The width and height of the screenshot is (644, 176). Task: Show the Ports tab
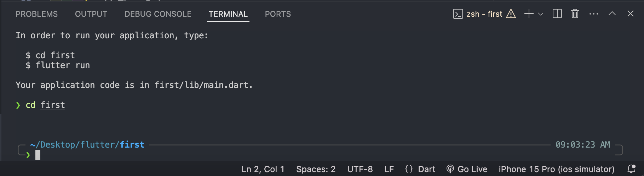[278, 14]
